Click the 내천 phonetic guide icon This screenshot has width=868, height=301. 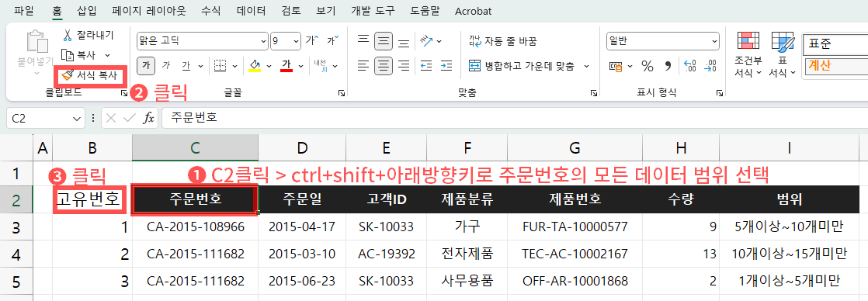click(x=321, y=66)
